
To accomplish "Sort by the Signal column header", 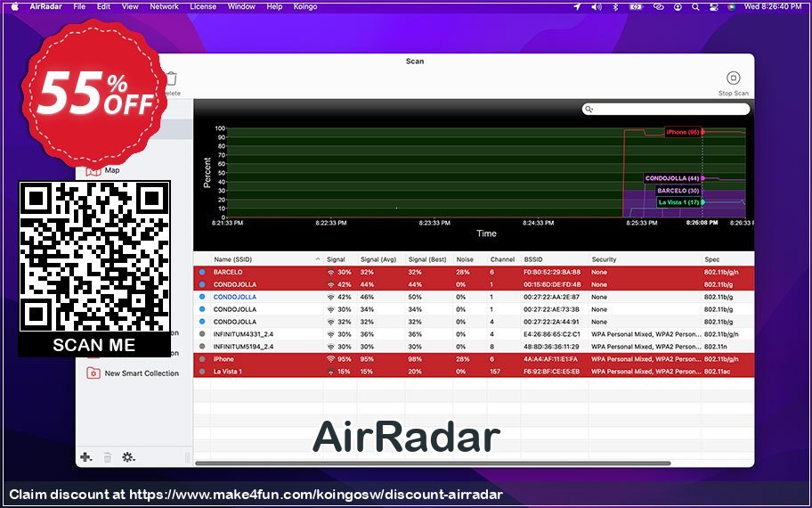I will 336,259.
